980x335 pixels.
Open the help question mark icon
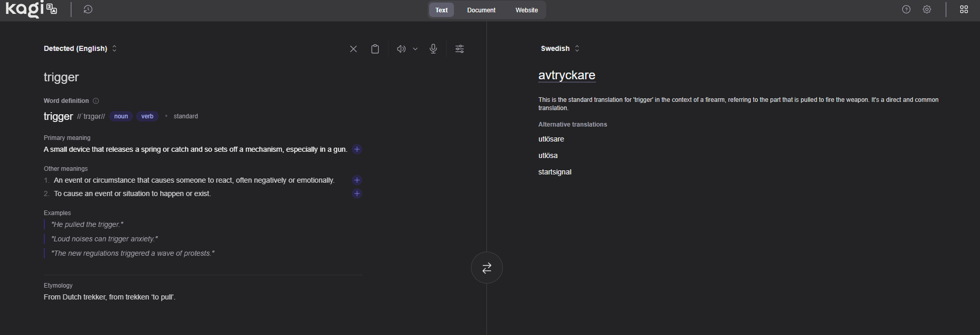click(906, 9)
